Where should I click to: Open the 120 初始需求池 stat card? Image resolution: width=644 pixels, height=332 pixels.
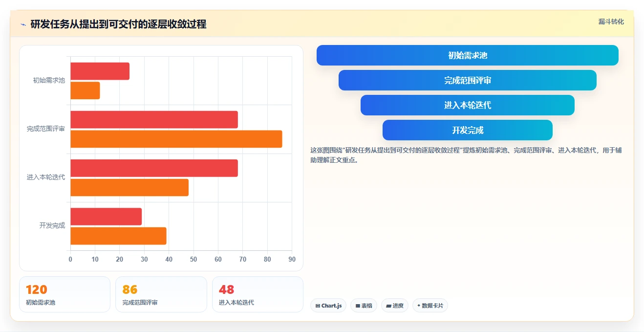[64, 294]
